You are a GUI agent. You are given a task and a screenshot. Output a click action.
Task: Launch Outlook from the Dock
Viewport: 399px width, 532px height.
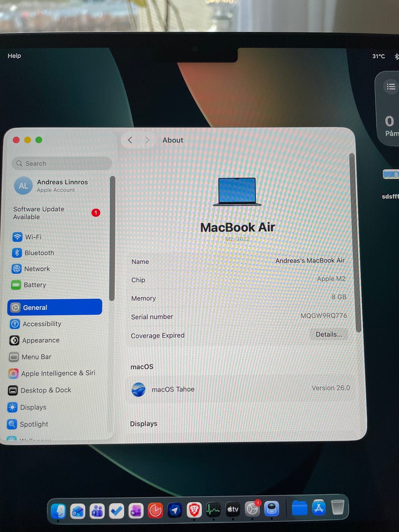coord(78,511)
